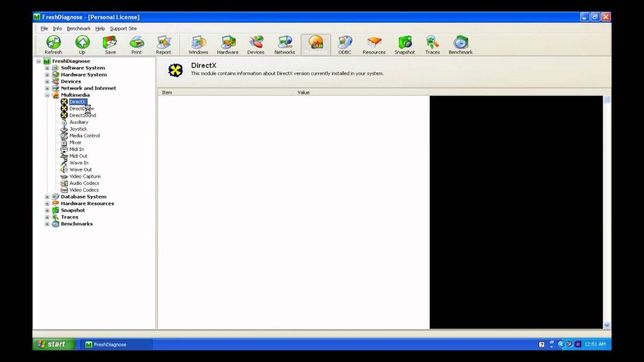The width and height of the screenshot is (644, 362).
Task: Open the Support Site menu item
Action: coord(123,28)
